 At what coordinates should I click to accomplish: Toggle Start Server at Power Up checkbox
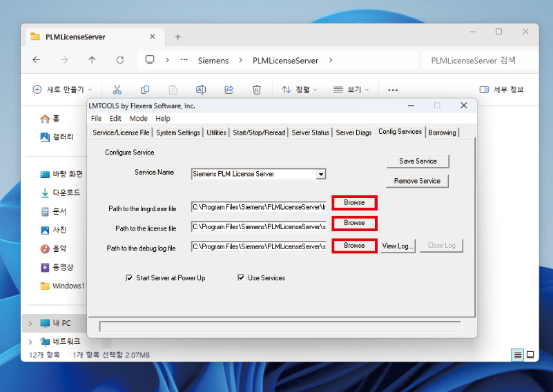click(129, 278)
